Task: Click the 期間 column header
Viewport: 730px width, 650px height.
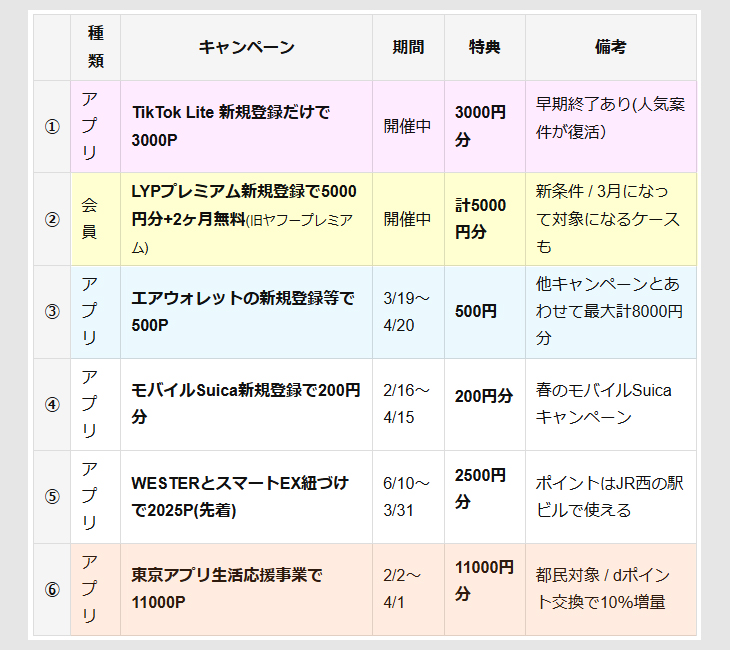Action: pyautogui.click(x=408, y=47)
